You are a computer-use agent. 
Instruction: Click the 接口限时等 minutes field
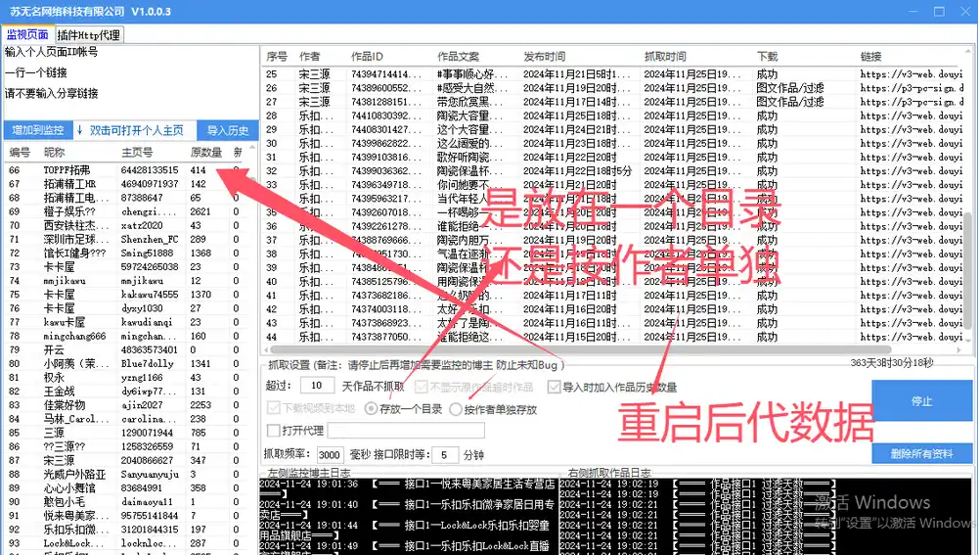(444, 455)
